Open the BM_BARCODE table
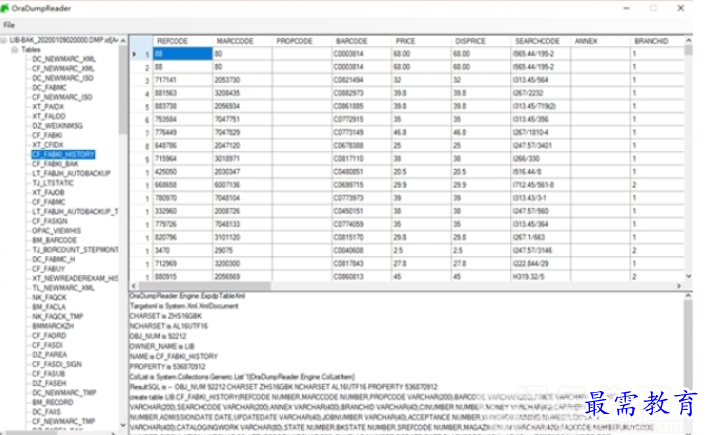Image resolution: width=706 pixels, height=435 pixels. [x=54, y=240]
